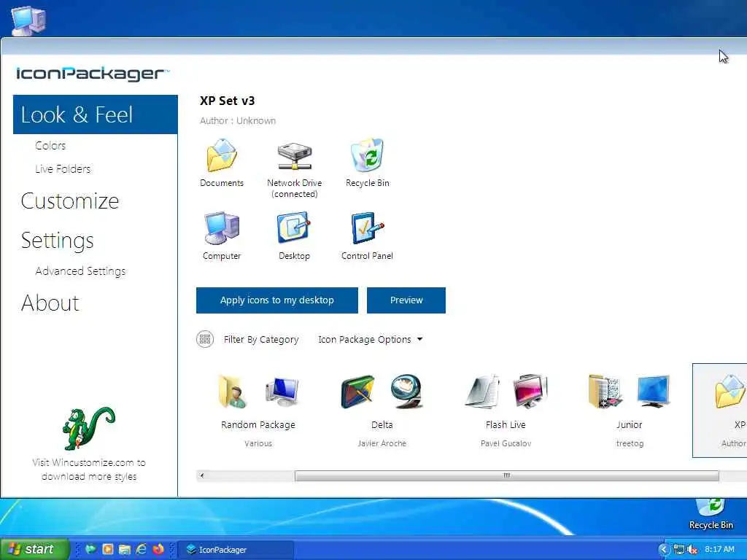Click the Computer preview icon
This screenshot has height=560, width=747.
222,228
